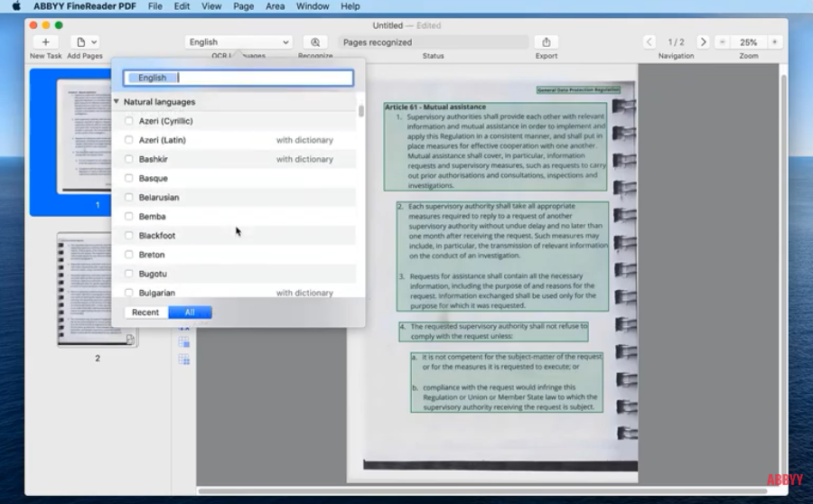Open the English OCR languages combo box
The image size is (813, 504).
point(238,42)
